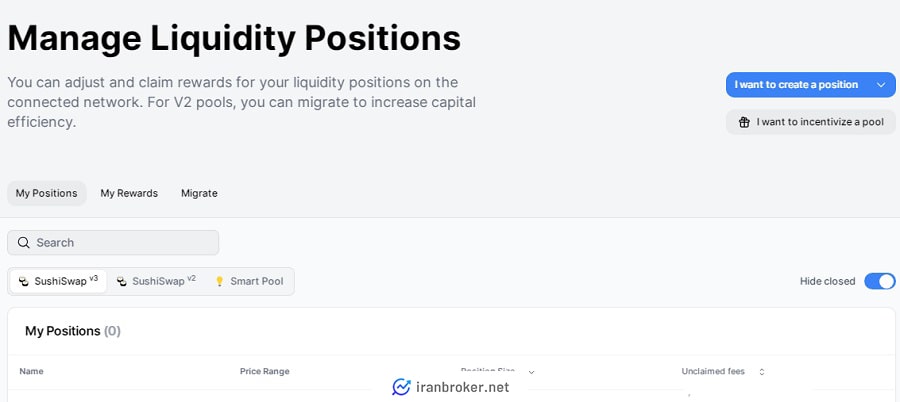Viewport: 900px width, 402px height.
Task: Click the magnifier icon in Search field
Action: tap(24, 243)
